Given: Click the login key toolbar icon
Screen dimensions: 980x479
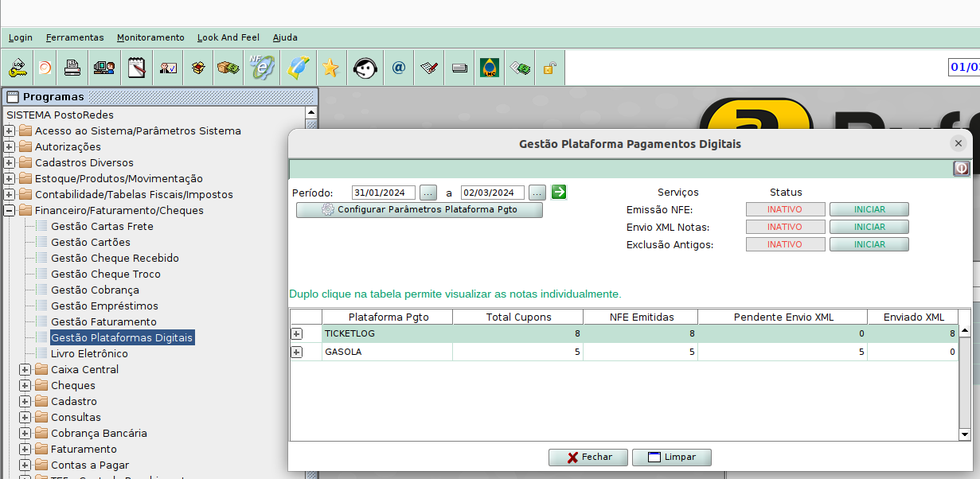Looking at the screenshot, I should coord(18,68).
